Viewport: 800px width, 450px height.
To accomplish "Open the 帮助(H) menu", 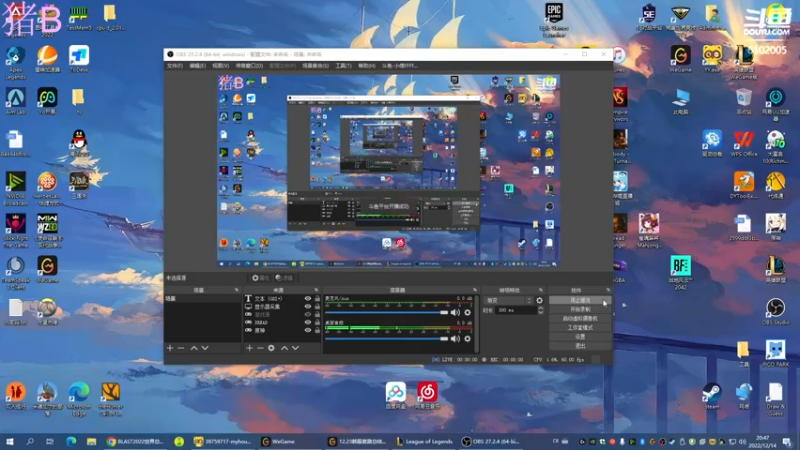I will [x=367, y=66].
